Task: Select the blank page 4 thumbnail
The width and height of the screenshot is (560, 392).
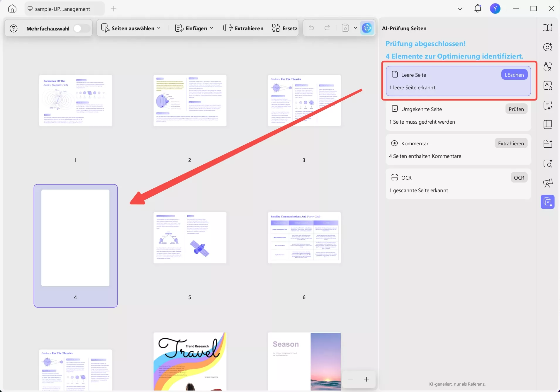Action: [x=75, y=238]
